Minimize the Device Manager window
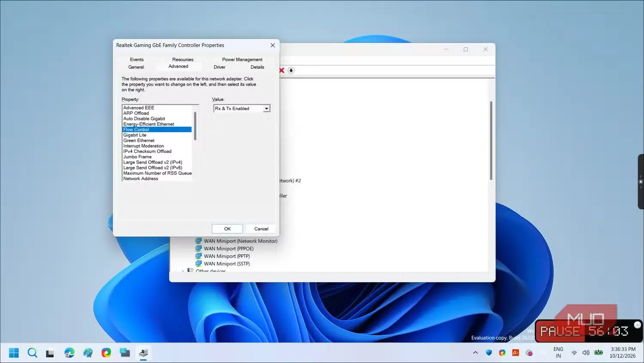This screenshot has width=644, height=363. click(x=446, y=49)
